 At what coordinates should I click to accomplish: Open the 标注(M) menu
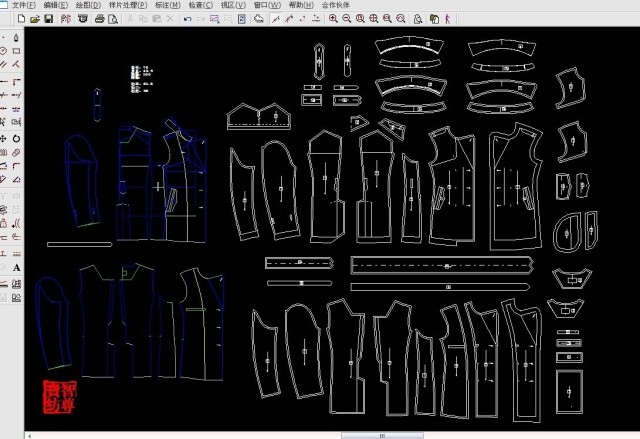167,5
